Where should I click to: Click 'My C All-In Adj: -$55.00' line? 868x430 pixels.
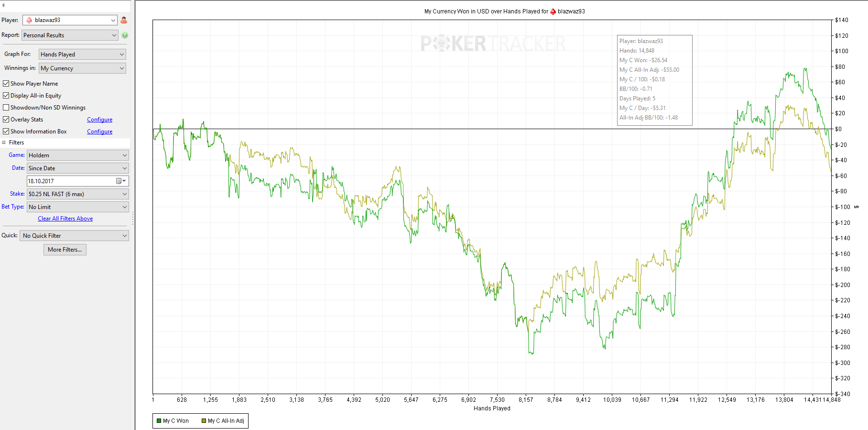coord(649,70)
